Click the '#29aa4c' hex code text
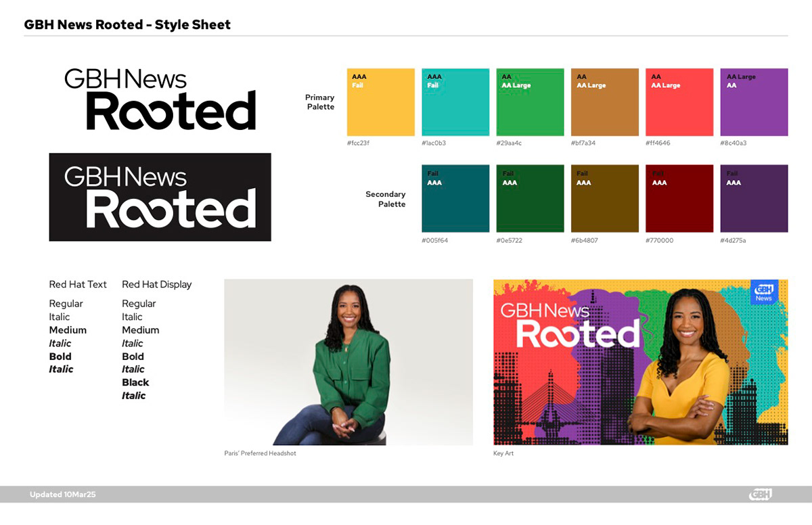The image size is (812, 525). tap(509, 143)
